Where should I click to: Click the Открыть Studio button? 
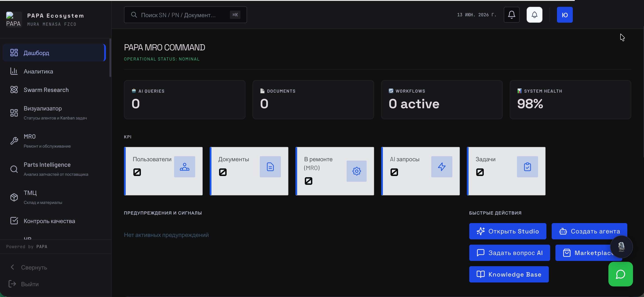point(508,231)
